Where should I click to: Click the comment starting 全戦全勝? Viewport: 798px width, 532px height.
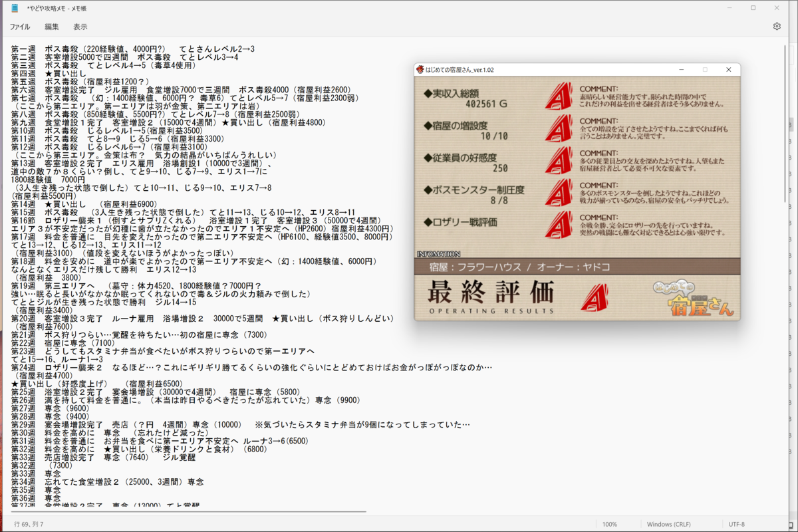coord(652,228)
